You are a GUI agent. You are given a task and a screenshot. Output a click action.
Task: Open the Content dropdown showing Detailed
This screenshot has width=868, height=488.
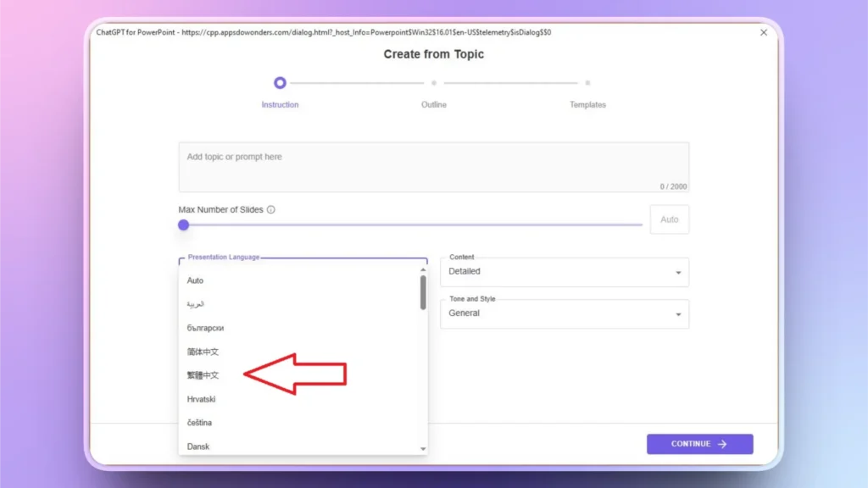pyautogui.click(x=564, y=272)
